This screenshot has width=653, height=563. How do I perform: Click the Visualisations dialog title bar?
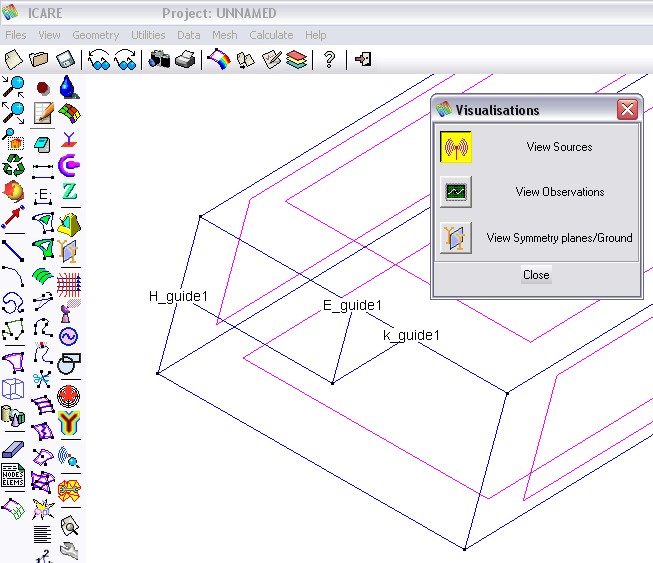pos(525,110)
